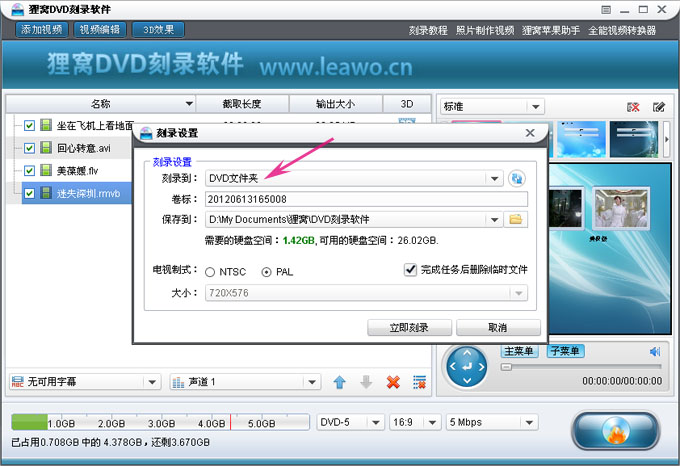Toggle checkbox for 回心转意.avi
Viewport: 680px width, 466px height.
coord(29,148)
